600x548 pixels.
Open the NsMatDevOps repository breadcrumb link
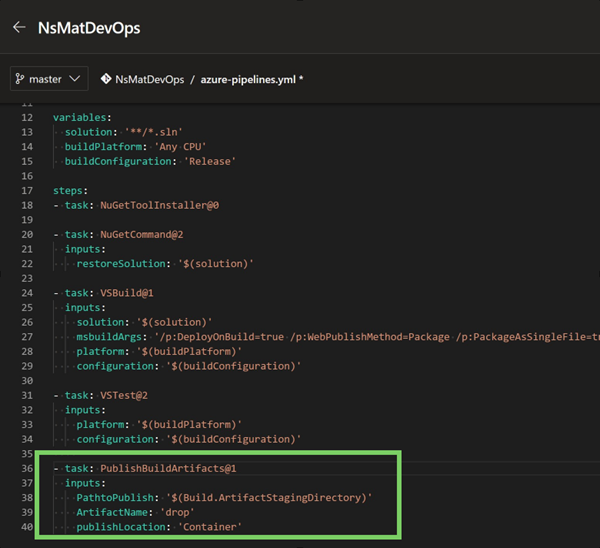[150, 80]
